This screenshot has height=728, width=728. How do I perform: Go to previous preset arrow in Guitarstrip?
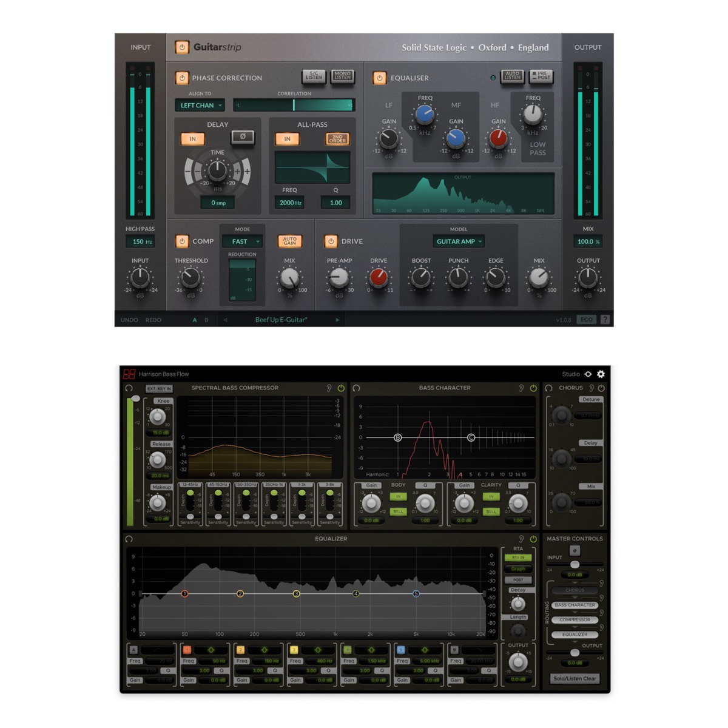[226, 320]
